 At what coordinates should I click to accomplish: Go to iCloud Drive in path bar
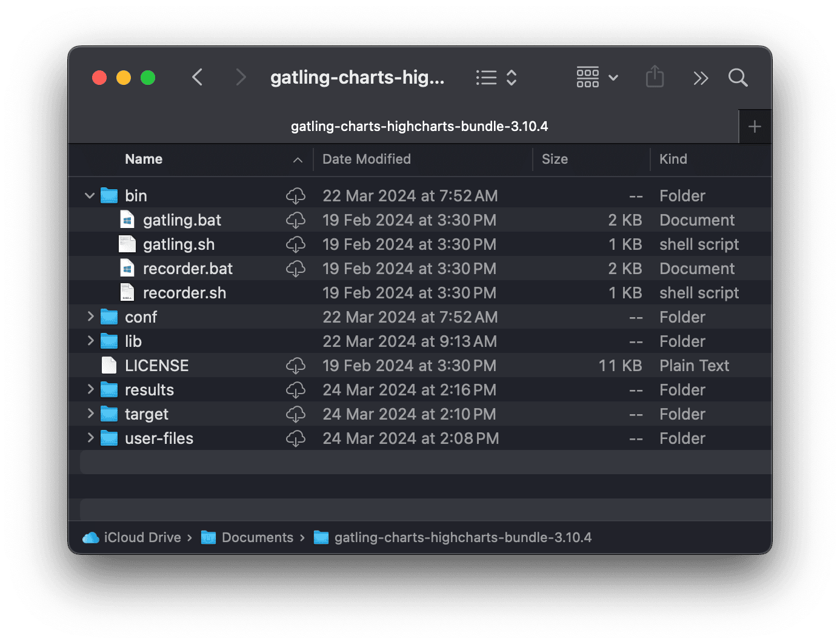coord(132,537)
